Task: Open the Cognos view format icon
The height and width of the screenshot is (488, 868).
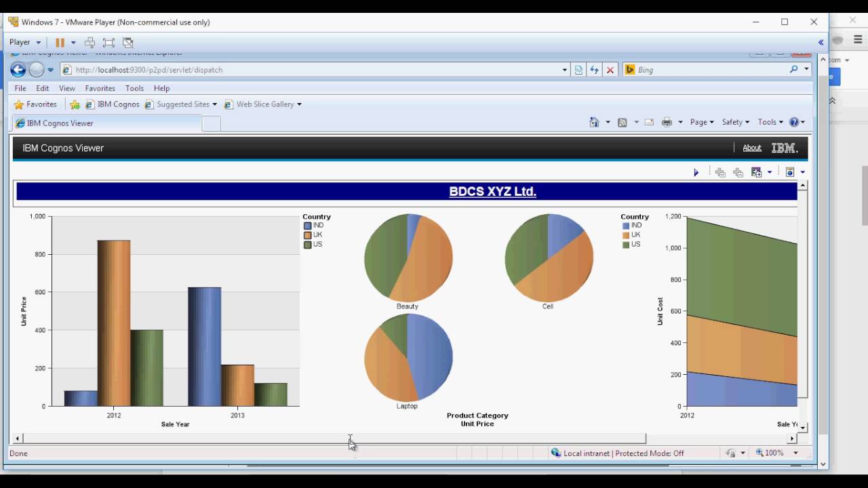Action: pos(790,172)
